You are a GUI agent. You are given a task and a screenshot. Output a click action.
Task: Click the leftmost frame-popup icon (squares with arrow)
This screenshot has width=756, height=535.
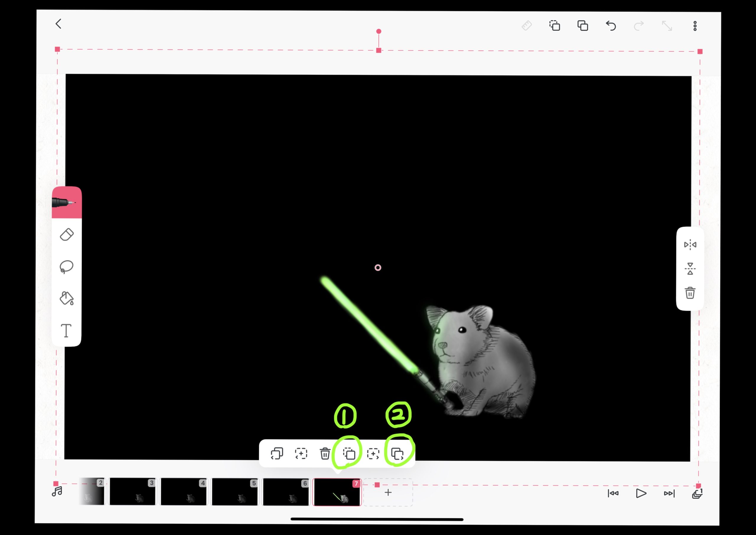(277, 454)
